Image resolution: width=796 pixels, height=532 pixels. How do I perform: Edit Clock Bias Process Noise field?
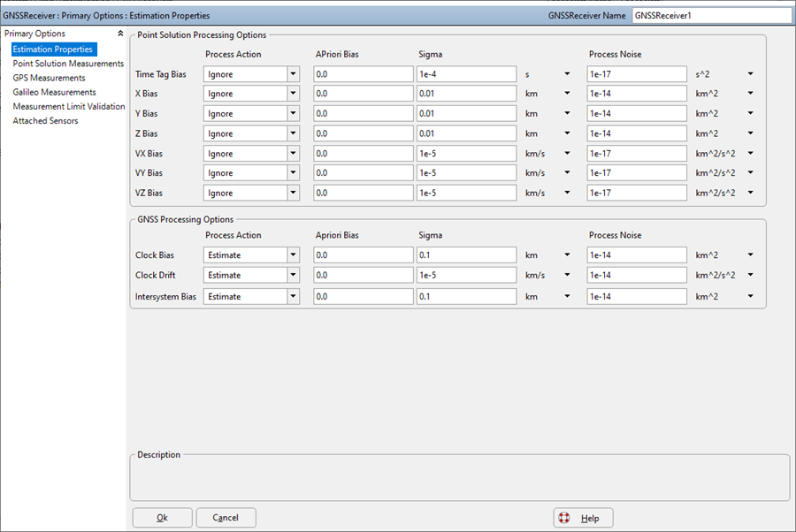pyautogui.click(x=637, y=255)
